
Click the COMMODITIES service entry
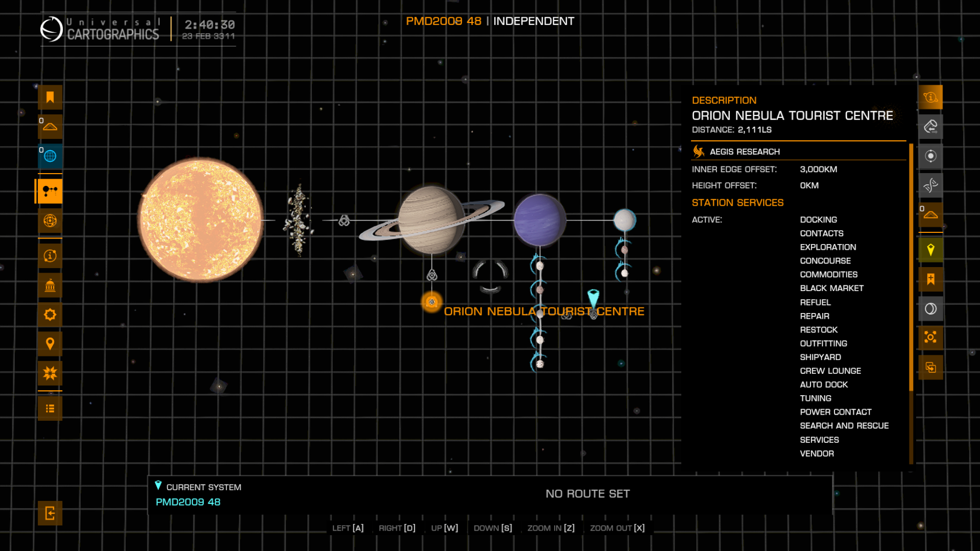tap(828, 274)
